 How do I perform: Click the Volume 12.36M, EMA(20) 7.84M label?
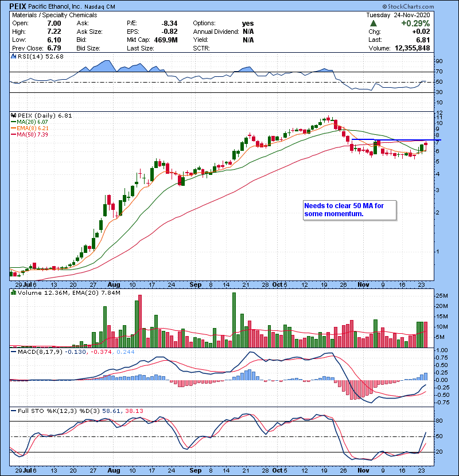click(x=69, y=293)
